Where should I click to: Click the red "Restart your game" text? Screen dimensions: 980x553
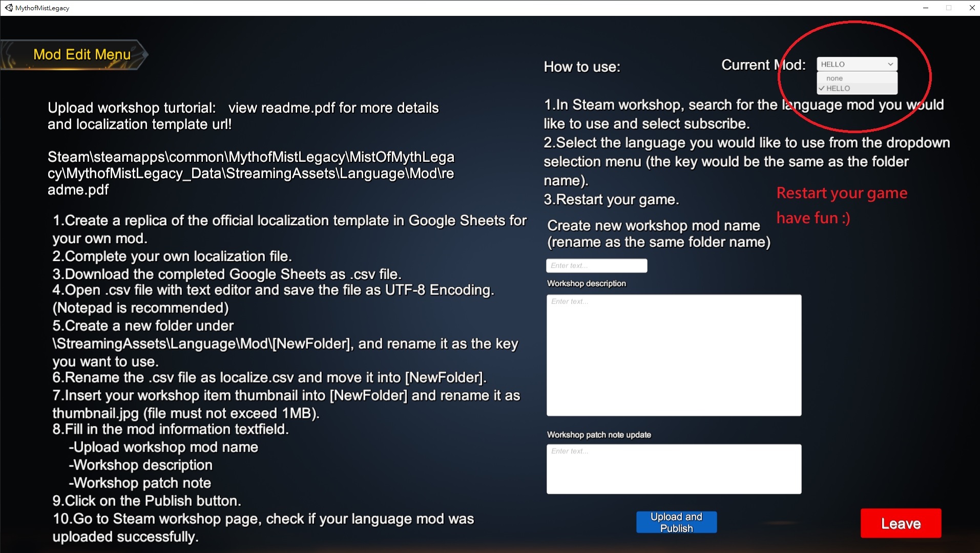pyautogui.click(x=842, y=193)
